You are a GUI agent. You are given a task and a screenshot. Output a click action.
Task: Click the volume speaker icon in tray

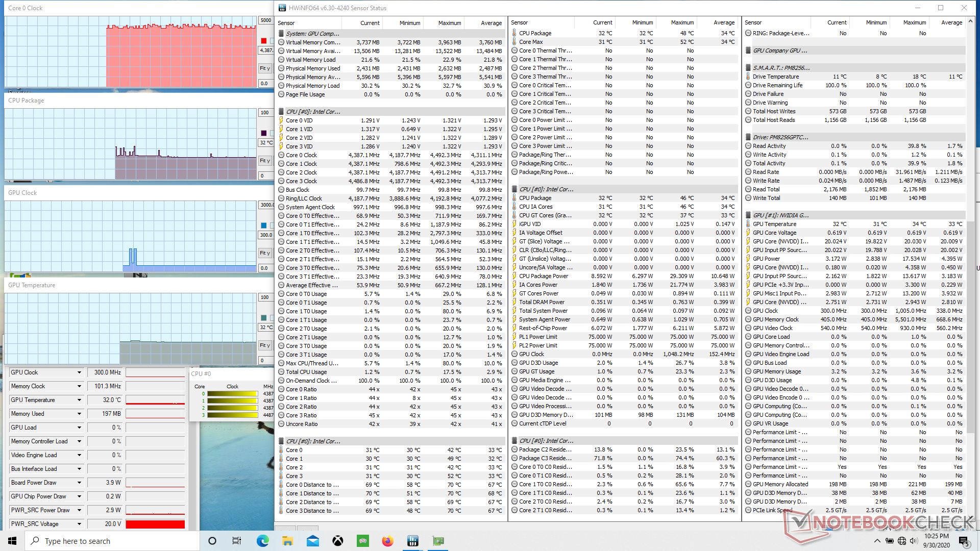pos(914,541)
